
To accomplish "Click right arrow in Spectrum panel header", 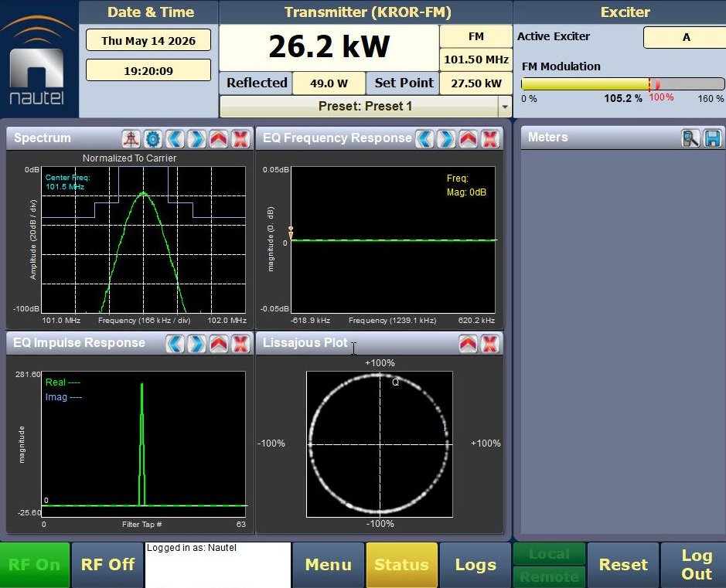I will point(197,139).
